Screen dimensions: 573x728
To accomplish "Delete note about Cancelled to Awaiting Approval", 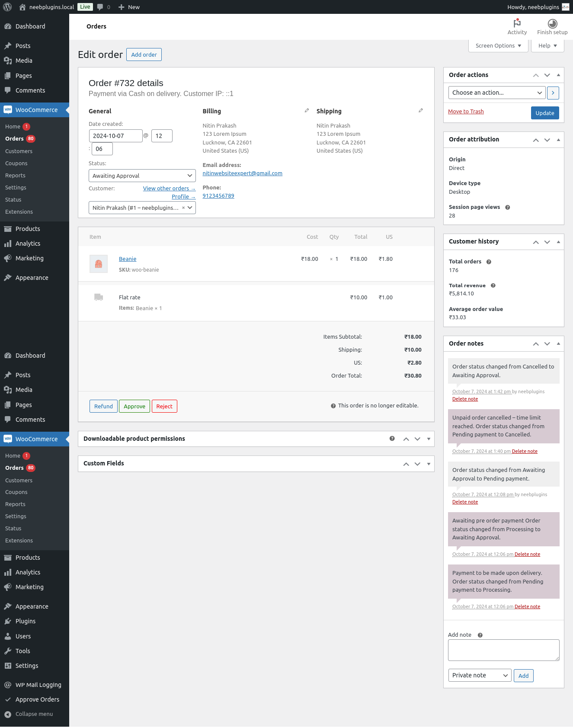I will [465, 399].
